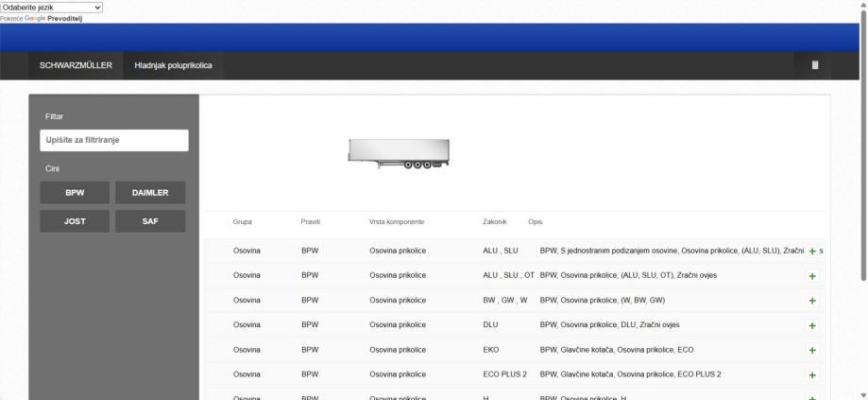The width and height of the screenshot is (868, 400).
Task: Click the Zakonik column header
Action: tap(494, 221)
